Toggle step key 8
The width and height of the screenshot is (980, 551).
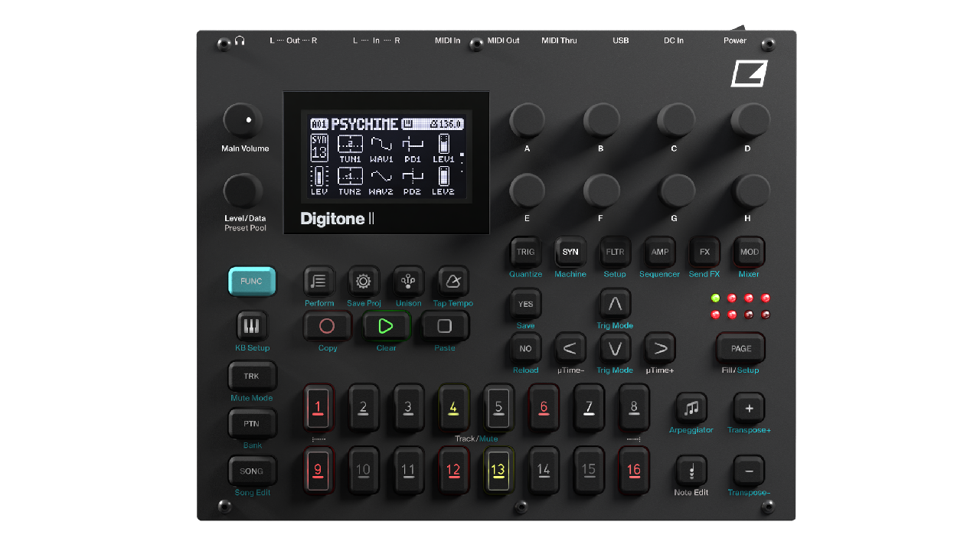click(634, 408)
